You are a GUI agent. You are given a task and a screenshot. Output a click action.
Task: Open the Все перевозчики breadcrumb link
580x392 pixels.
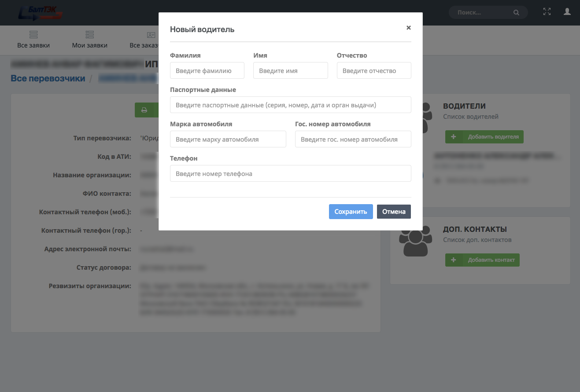point(48,78)
